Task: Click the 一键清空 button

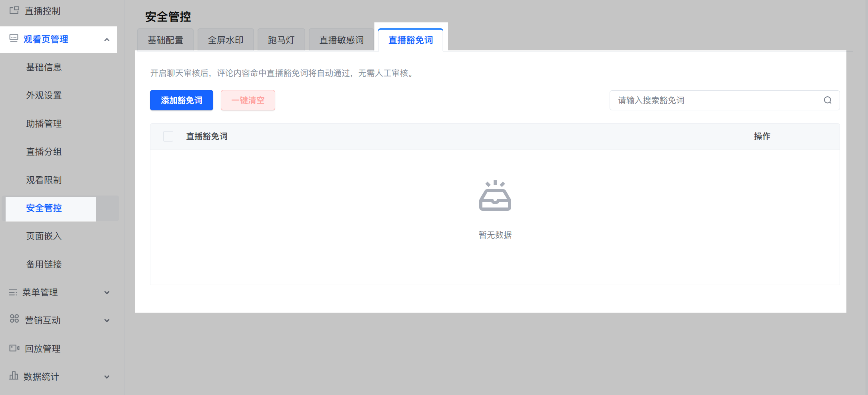Action: pos(248,100)
